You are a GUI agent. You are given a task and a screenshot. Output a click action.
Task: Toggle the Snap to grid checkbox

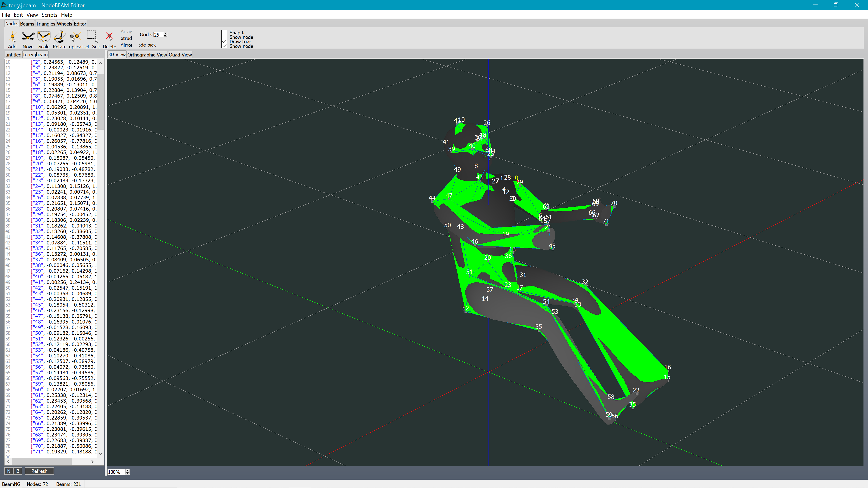(224, 33)
